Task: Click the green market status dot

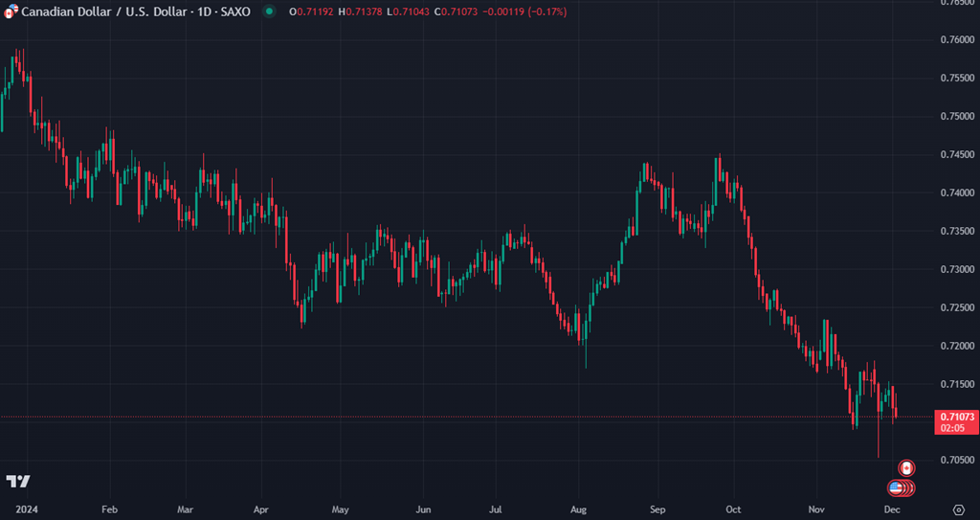Action: point(269,11)
